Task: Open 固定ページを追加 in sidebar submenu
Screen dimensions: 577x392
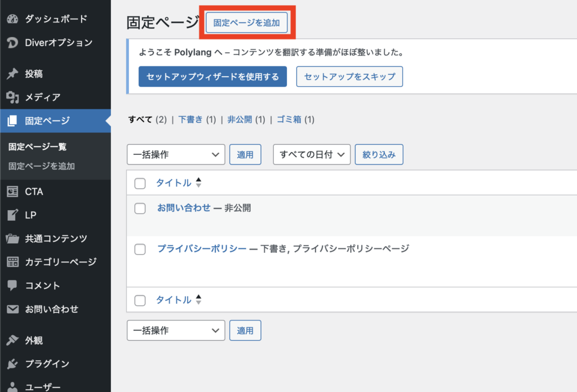Action: point(42,166)
